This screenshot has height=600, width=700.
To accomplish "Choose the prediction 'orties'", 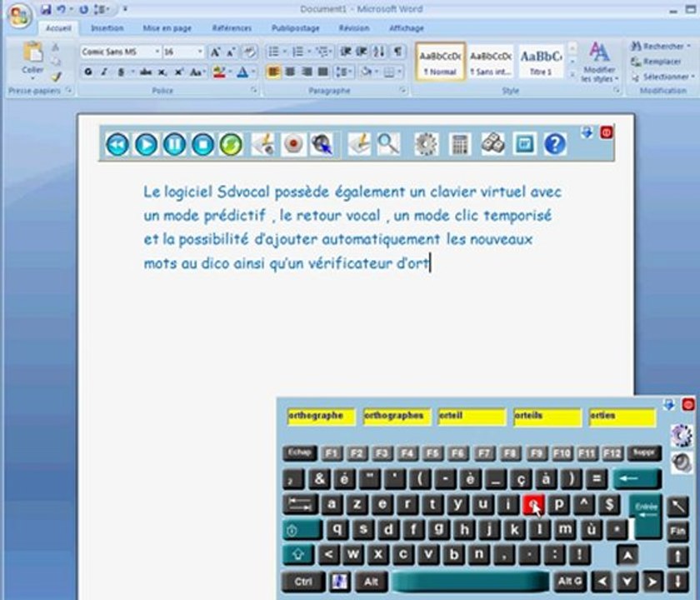I will pyautogui.click(x=622, y=417).
